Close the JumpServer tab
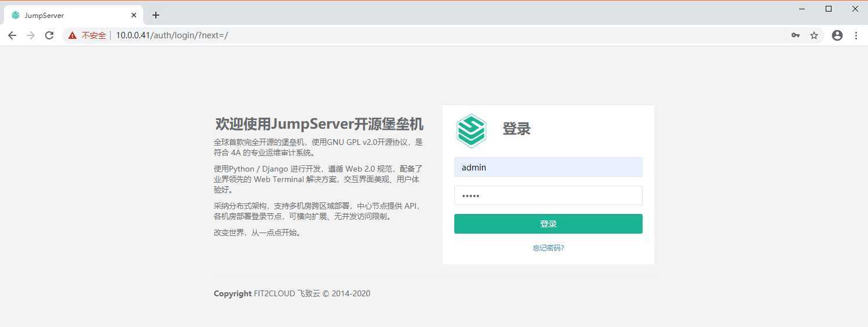 pos(133,15)
